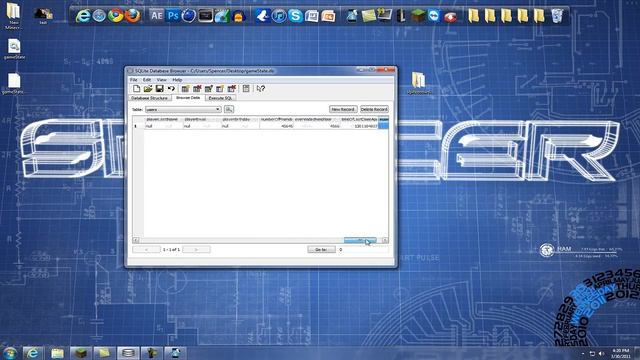Image resolution: width=640 pixels, height=360 pixels.
Task: Click the Go to button
Action: click(321, 249)
